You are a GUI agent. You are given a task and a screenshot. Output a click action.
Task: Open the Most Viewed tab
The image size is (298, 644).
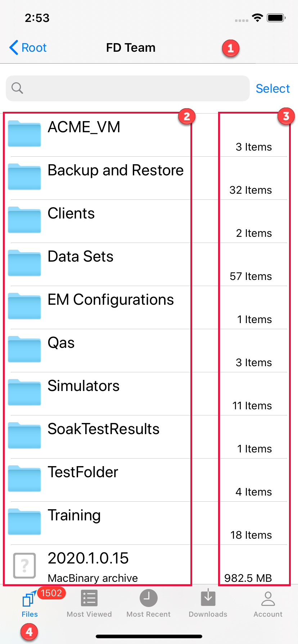click(x=89, y=604)
